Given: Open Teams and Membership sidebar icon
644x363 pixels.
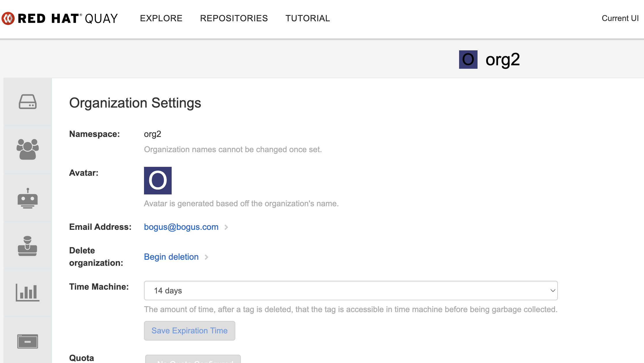Looking at the screenshot, I should click(x=28, y=149).
